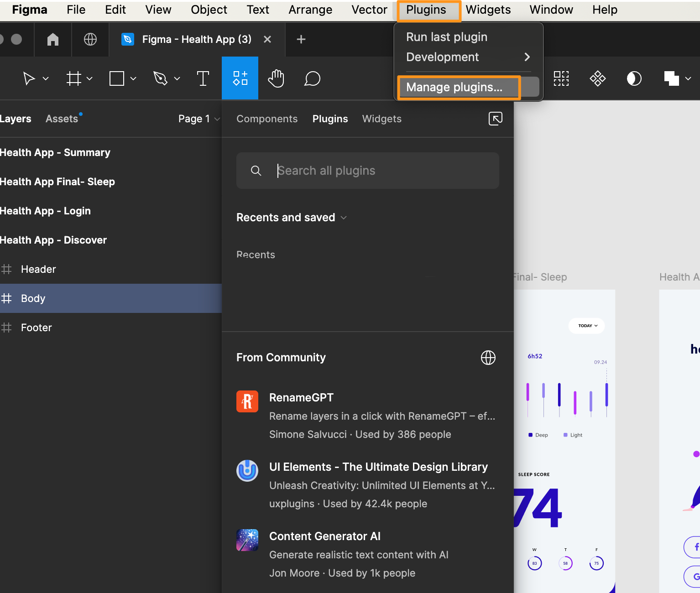
Task: Open the home tab icon
Action: pyautogui.click(x=53, y=39)
